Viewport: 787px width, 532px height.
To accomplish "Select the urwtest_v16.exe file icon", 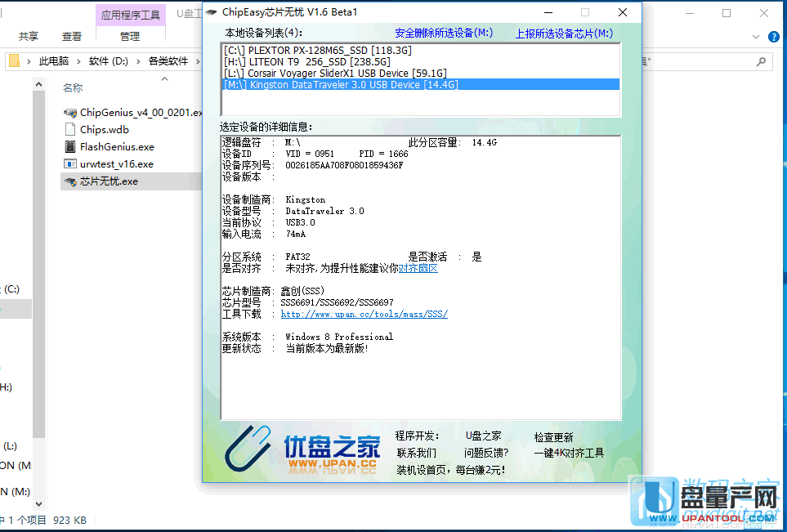I will tap(70, 164).
